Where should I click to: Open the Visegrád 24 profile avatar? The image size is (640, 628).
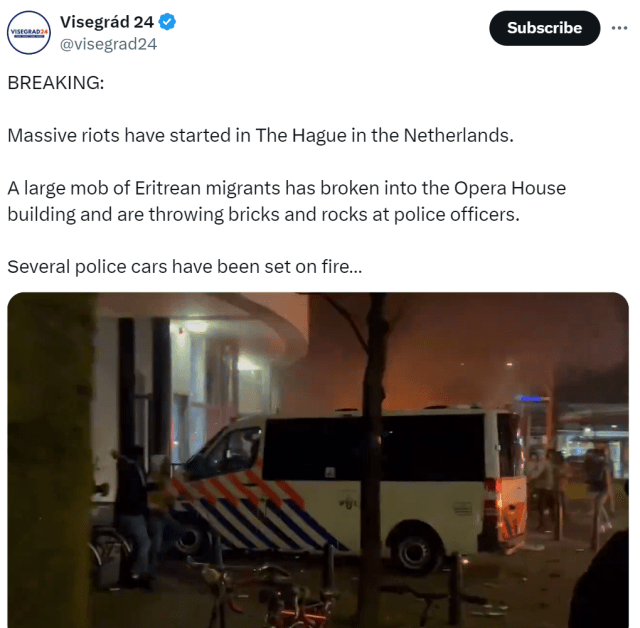29,32
